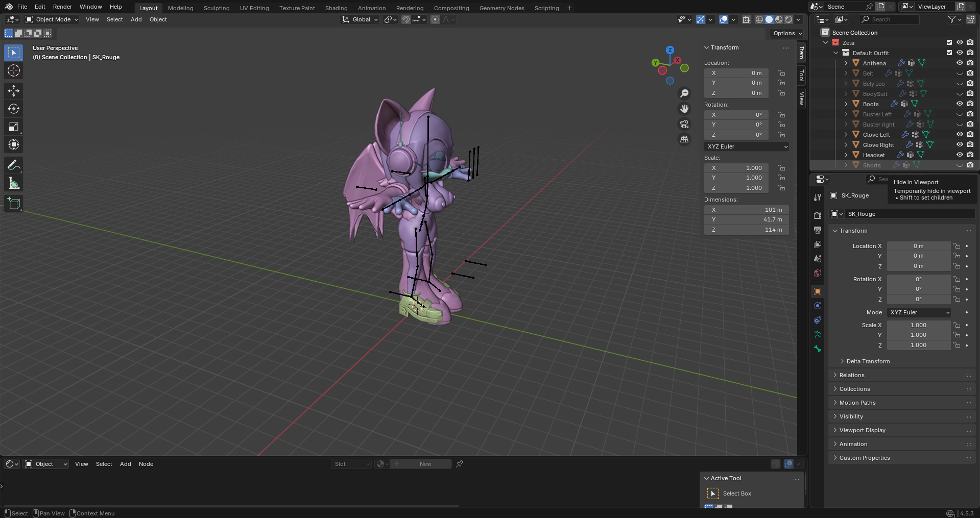Toggle proportional editing in the viewport header
The width and height of the screenshot is (980, 518).
435,19
